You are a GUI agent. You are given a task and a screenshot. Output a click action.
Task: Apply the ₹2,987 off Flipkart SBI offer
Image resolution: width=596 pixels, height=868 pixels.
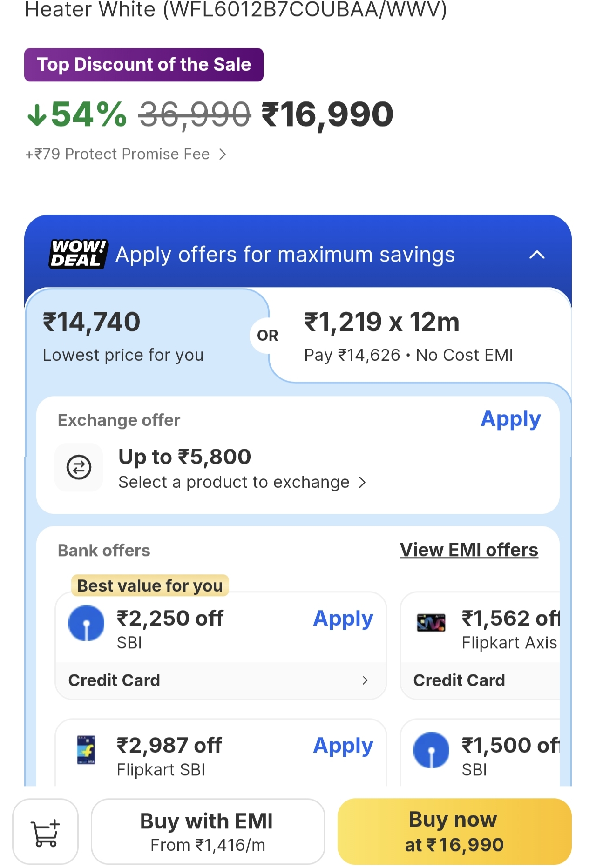[x=343, y=746]
